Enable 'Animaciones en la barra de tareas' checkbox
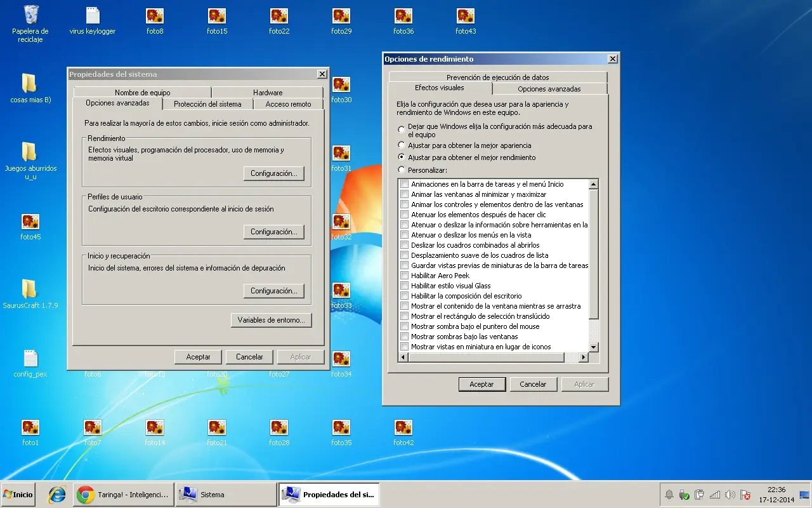Image resolution: width=812 pixels, height=508 pixels. point(404,184)
